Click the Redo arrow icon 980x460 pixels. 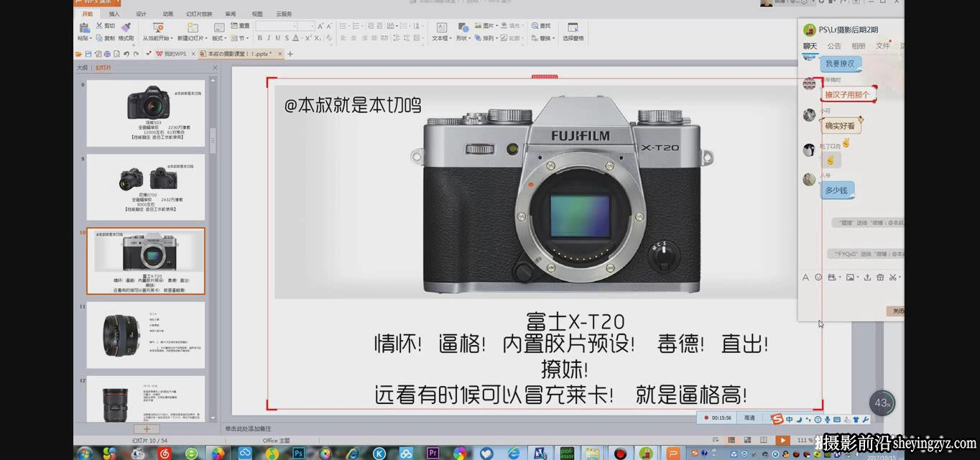tap(135, 54)
